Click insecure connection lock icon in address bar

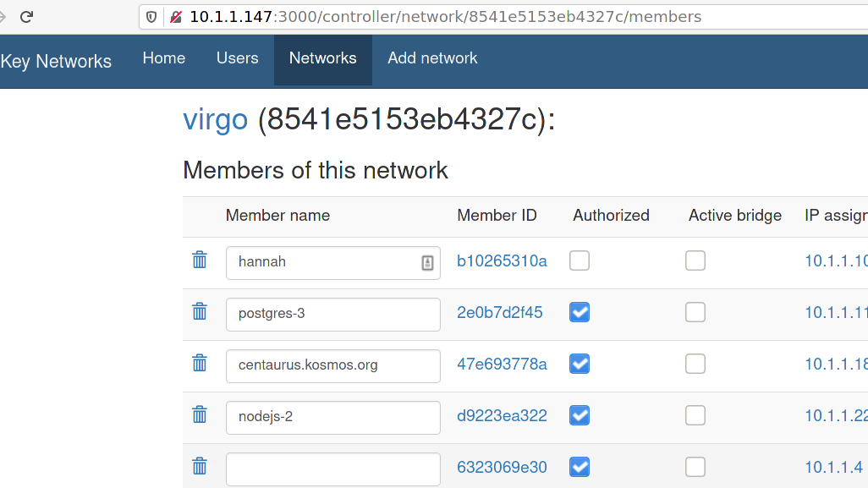pyautogui.click(x=176, y=17)
